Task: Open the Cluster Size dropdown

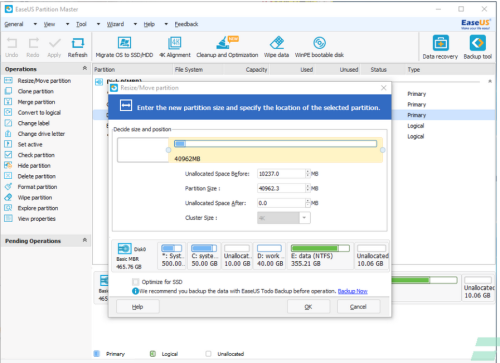Action: (x=304, y=218)
